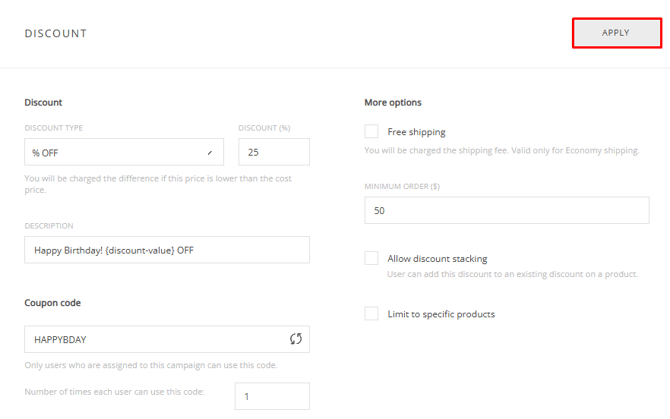
Task: Enable the Free shipping checkbox
Action: coord(372,131)
